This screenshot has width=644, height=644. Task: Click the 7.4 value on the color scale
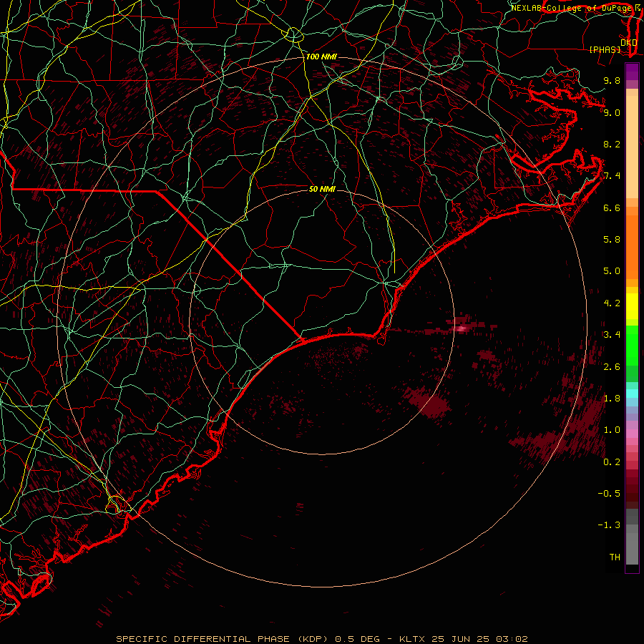tap(612, 176)
